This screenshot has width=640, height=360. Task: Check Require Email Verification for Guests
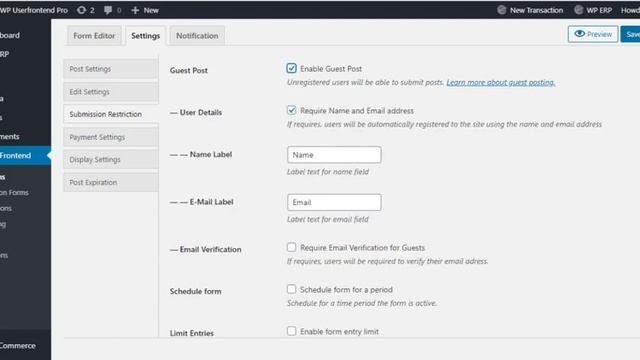[x=291, y=247]
